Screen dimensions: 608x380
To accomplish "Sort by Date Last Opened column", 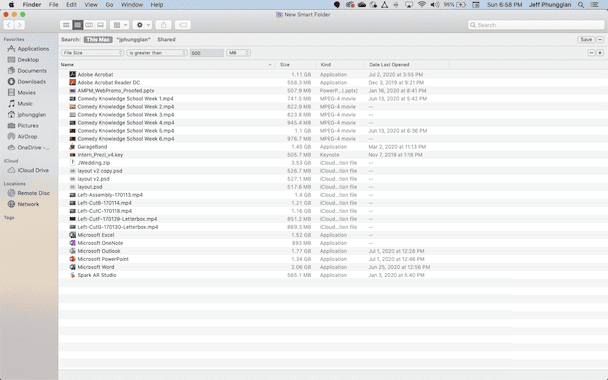I will click(x=406, y=65).
